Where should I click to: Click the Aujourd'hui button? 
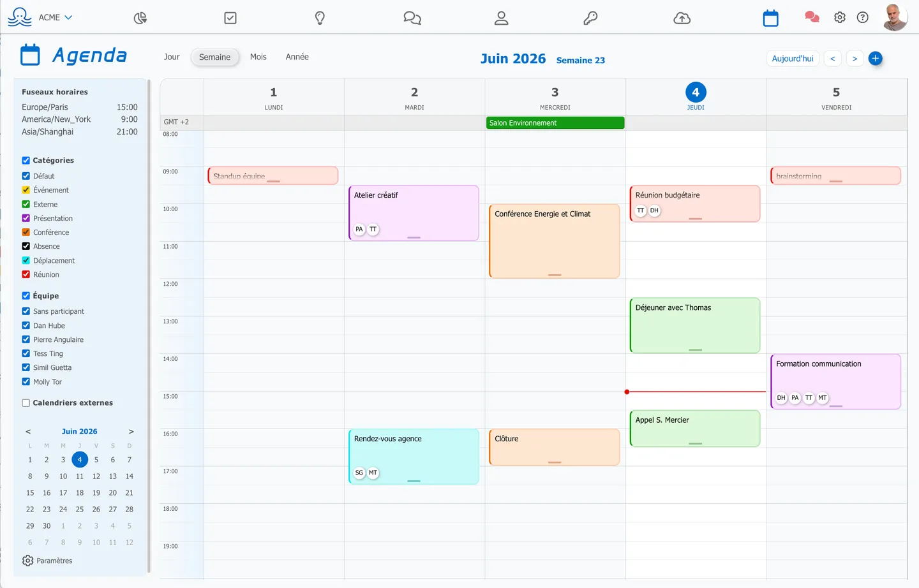(x=793, y=58)
